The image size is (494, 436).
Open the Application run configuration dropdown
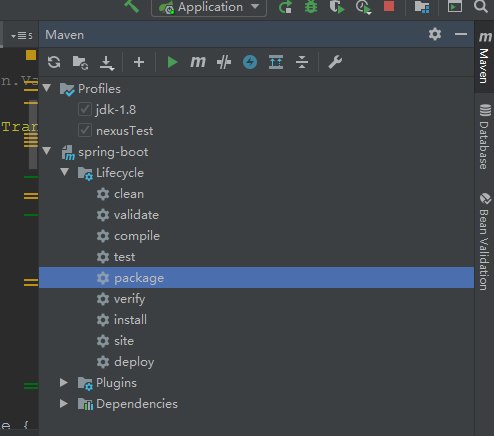tap(209, 7)
